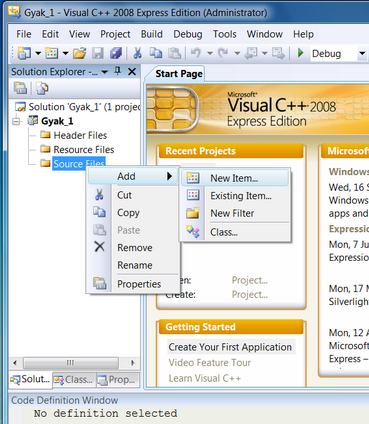This screenshot has height=424, width=369.
Task: Click the Save toolbar icon
Action: [98, 53]
